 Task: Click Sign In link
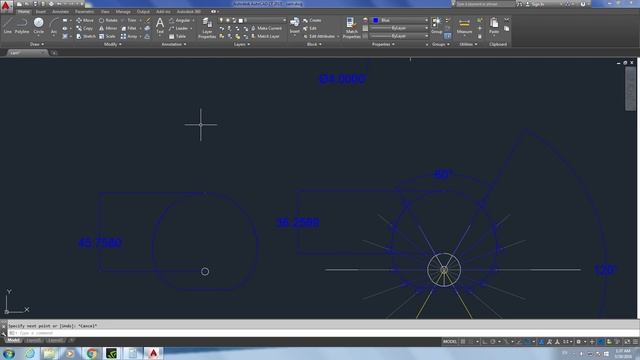535,4
